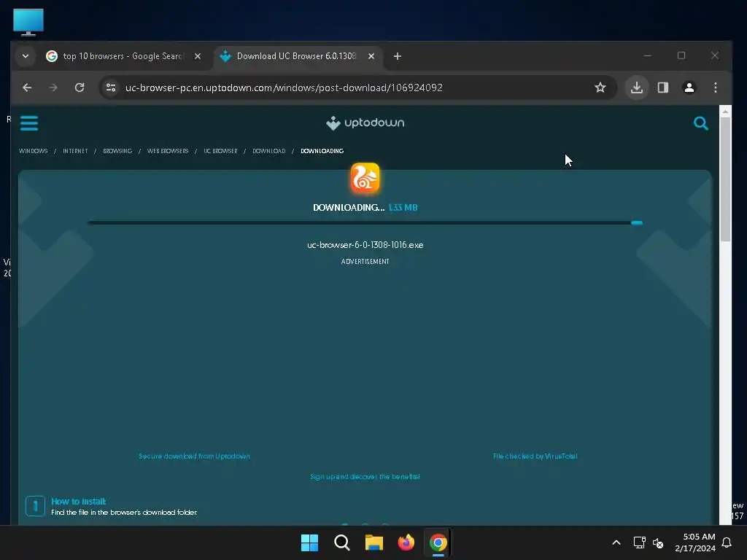Show hidden system tray icons
747x560 pixels.
(x=616, y=542)
